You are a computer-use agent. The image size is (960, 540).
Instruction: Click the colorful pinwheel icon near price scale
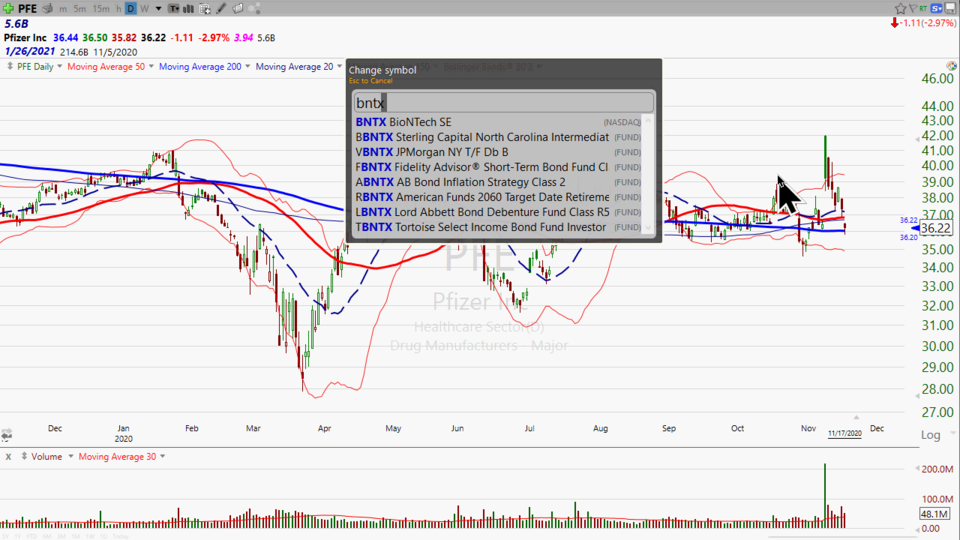point(951,66)
